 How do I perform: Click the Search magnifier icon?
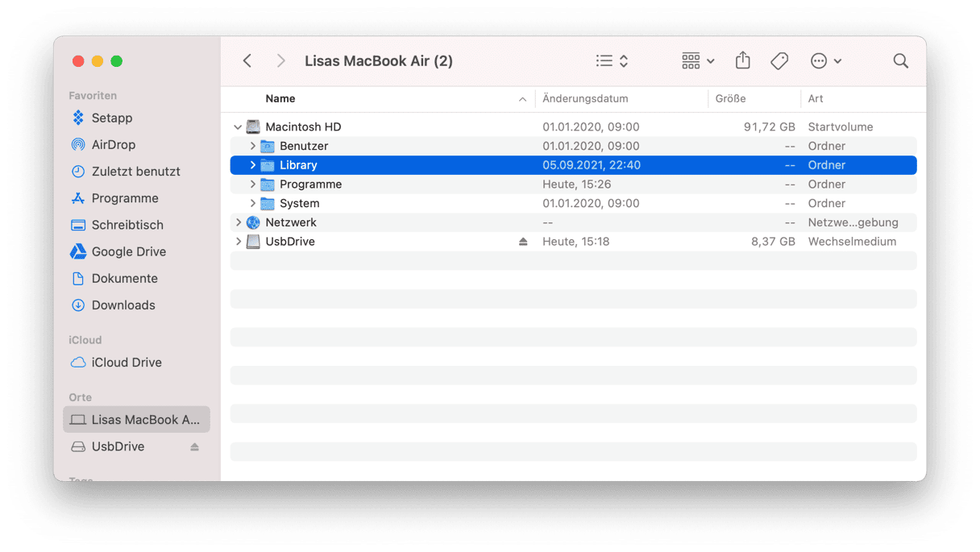(901, 61)
